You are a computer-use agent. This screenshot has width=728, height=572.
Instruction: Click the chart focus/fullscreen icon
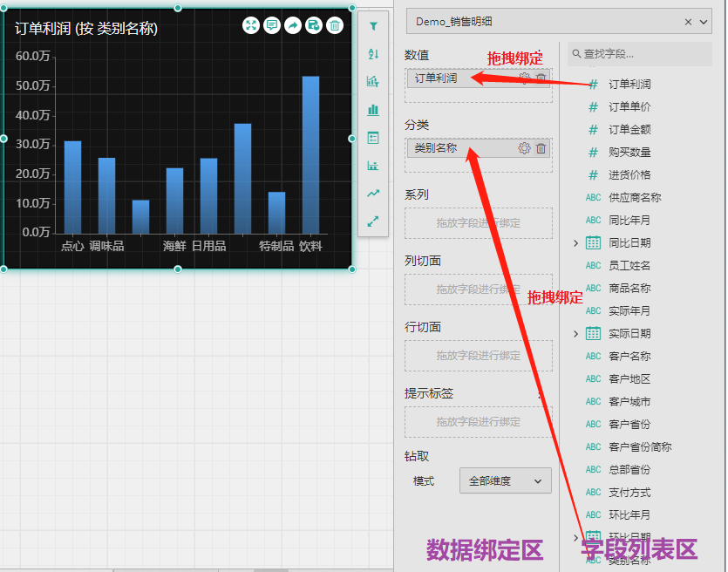pyautogui.click(x=251, y=25)
